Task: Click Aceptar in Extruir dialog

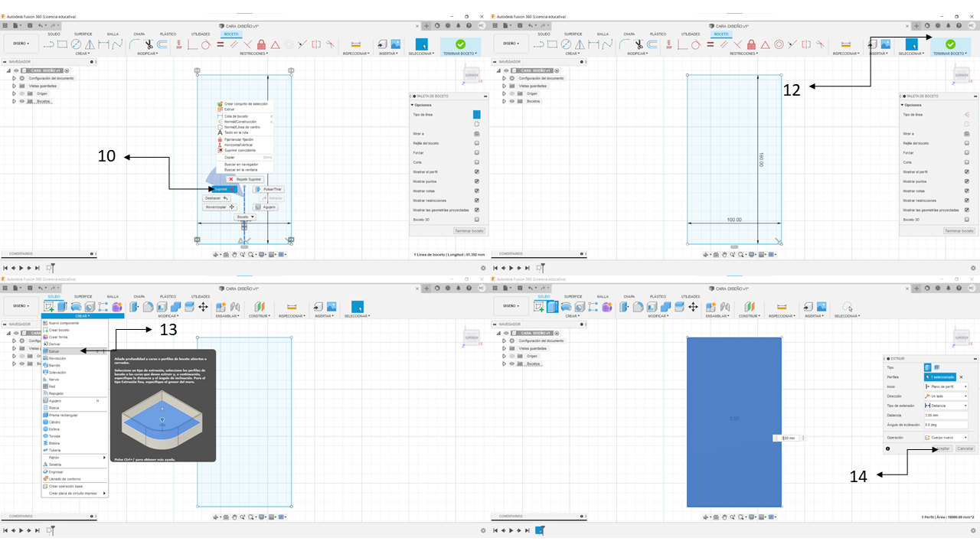Action: point(943,448)
